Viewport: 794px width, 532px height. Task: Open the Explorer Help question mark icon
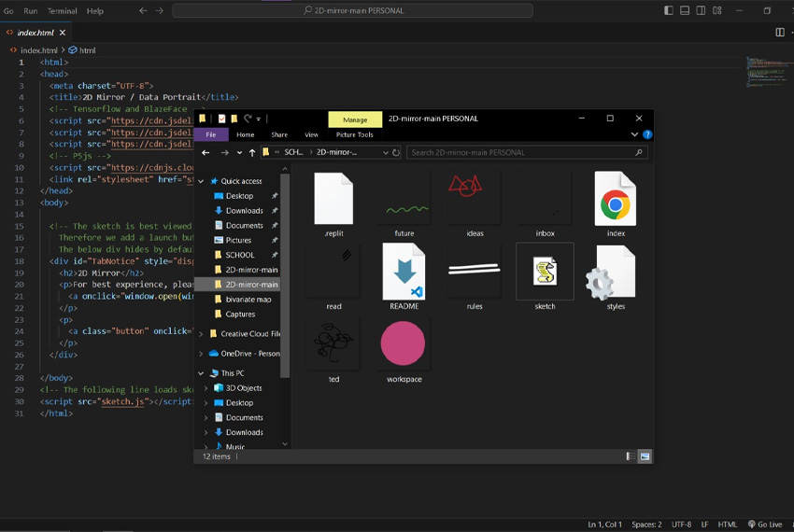pyautogui.click(x=646, y=134)
